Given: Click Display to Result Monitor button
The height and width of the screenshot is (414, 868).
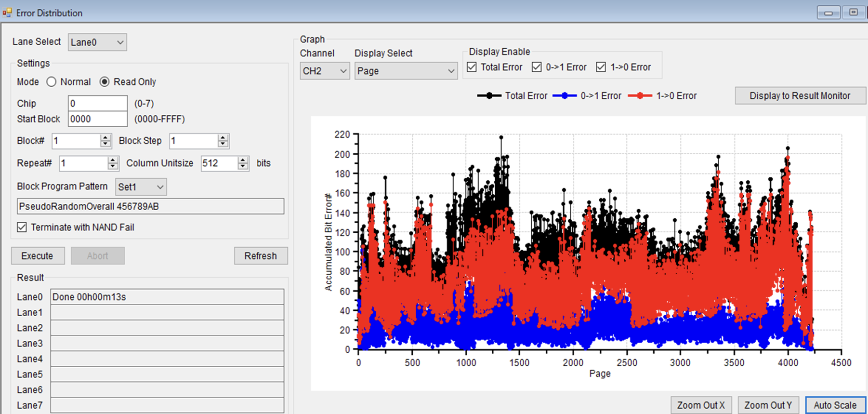Looking at the screenshot, I should click(x=800, y=96).
